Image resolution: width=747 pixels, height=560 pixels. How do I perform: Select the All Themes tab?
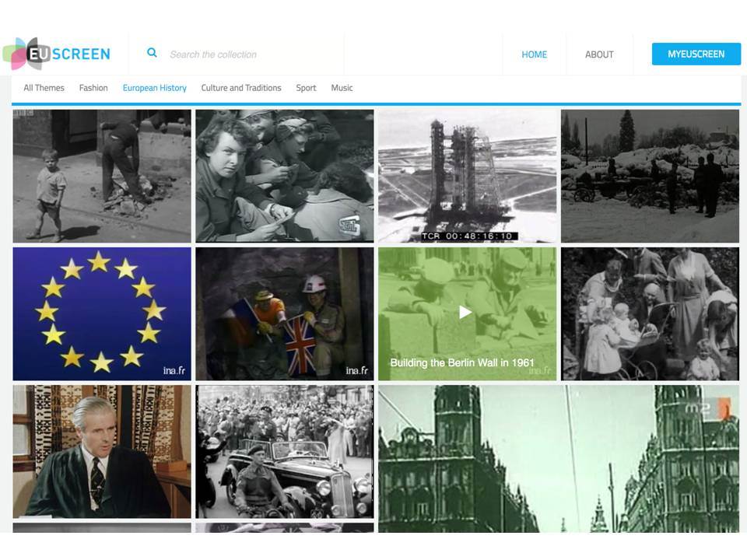pyautogui.click(x=44, y=88)
